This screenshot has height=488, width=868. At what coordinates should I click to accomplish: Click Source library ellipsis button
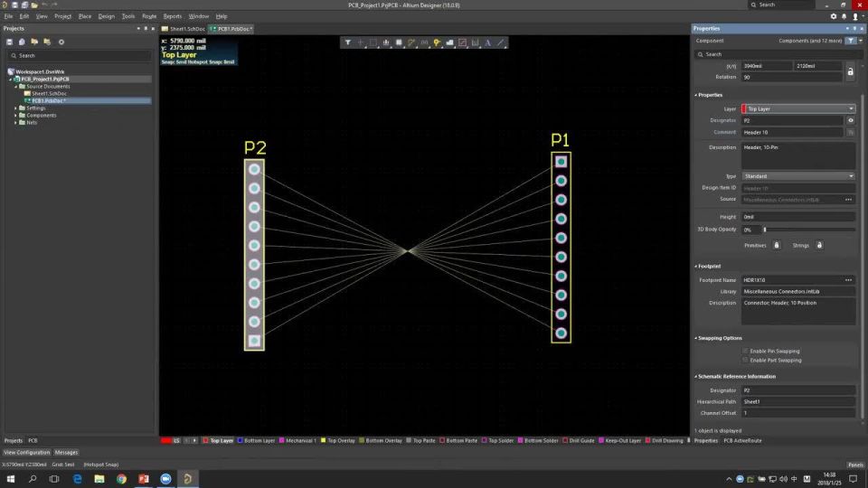coord(849,200)
